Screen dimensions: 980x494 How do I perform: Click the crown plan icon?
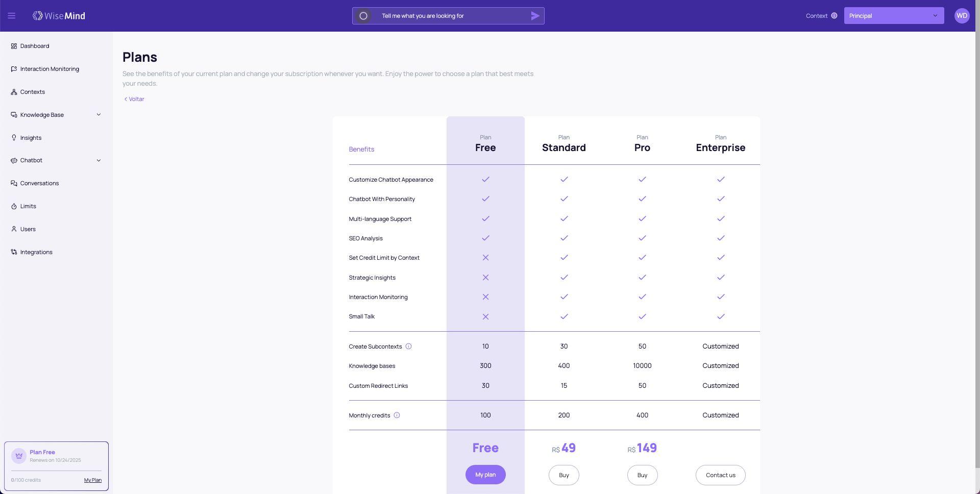[19, 456]
